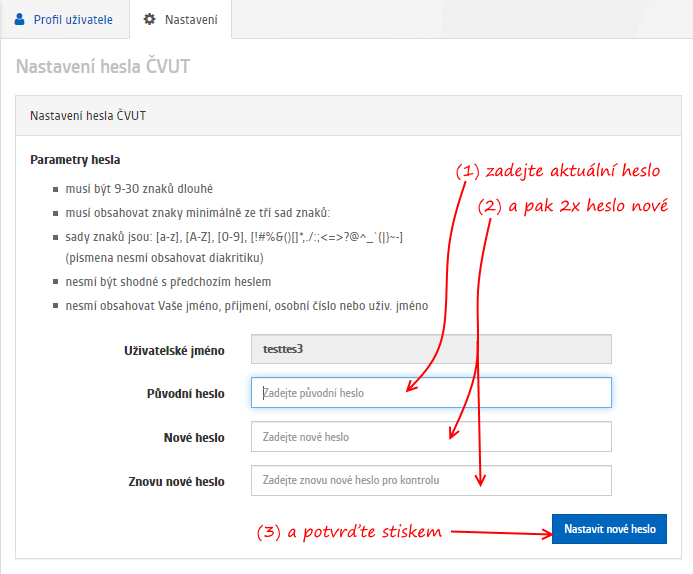Click the Uživatelské jméno label
Viewport: 693px width, 574px height.
(174, 351)
